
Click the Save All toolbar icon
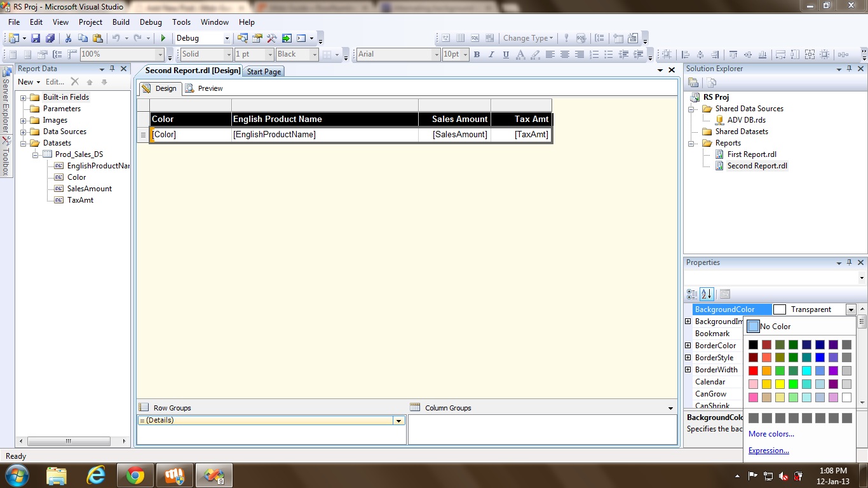[x=50, y=38]
